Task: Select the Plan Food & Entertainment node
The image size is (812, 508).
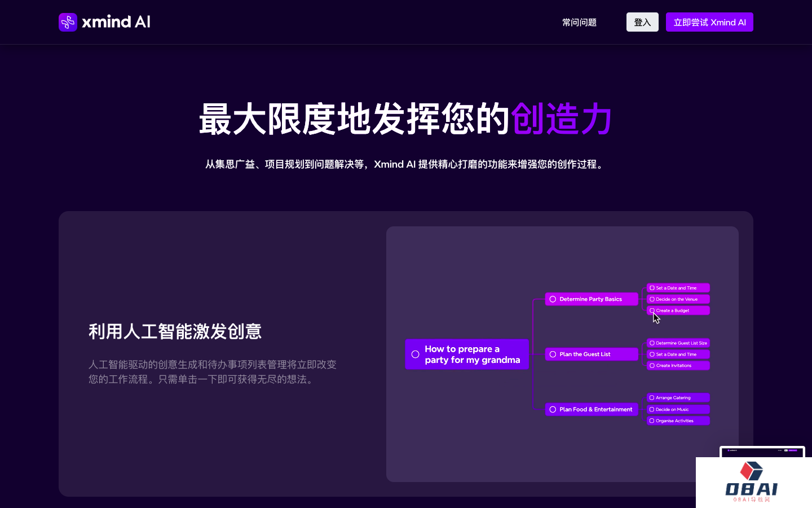Action: point(592,409)
